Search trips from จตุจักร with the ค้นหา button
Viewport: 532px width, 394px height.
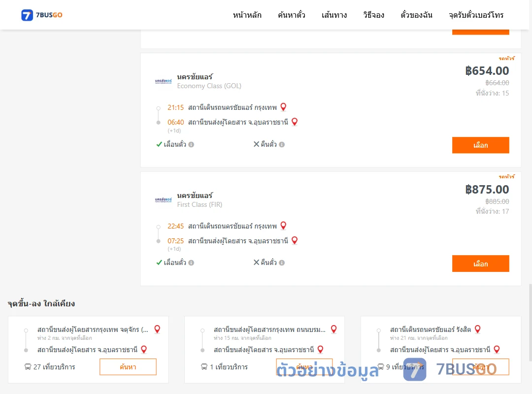pos(128,367)
